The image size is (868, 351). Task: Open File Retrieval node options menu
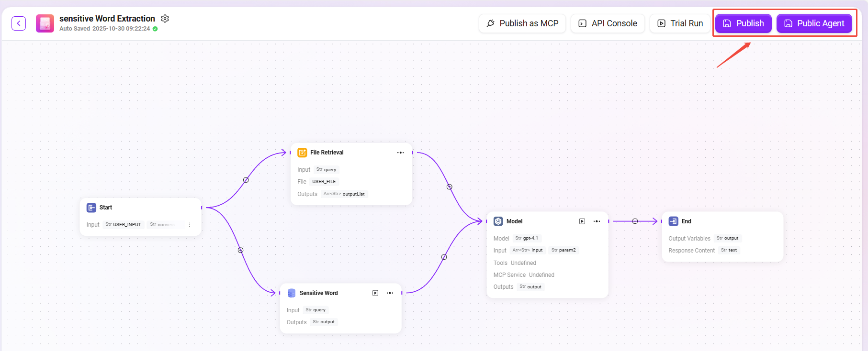(x=400, y=153)
